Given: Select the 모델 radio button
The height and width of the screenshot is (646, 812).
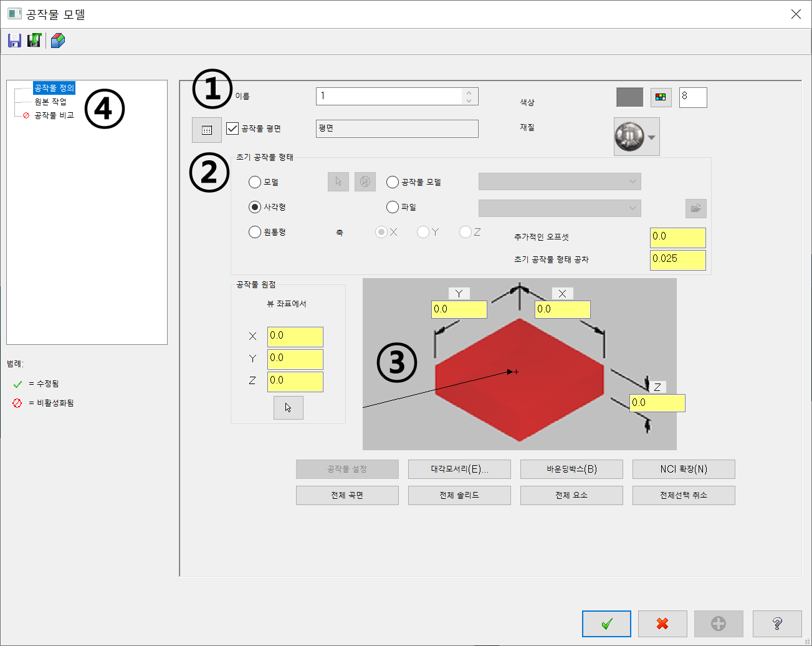Looking at the screenshot, I should click(254, 182).
